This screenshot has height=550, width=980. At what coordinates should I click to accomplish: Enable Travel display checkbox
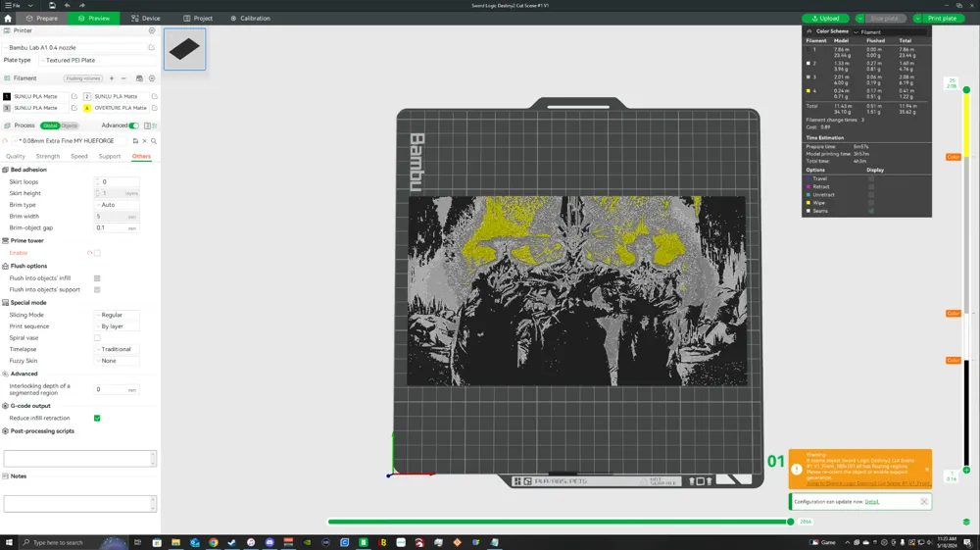(870, 178)
